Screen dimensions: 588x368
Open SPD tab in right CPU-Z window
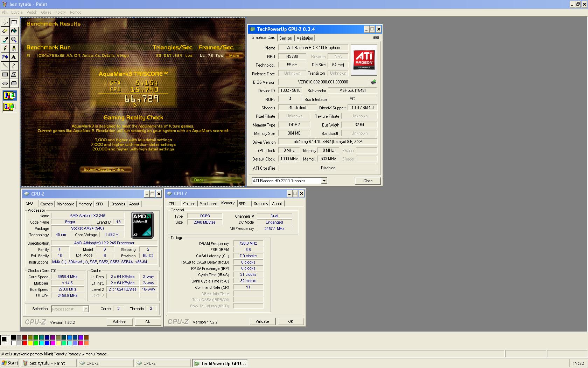click(x=242, y=204)
